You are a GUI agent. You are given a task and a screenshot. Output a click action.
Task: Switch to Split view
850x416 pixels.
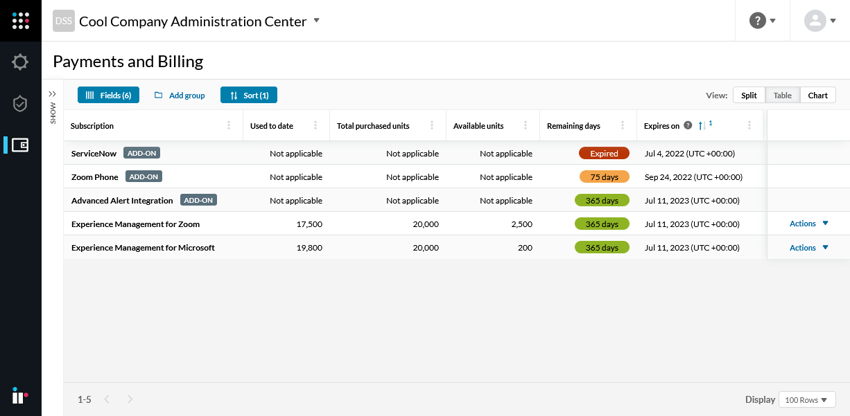(749, 96)
